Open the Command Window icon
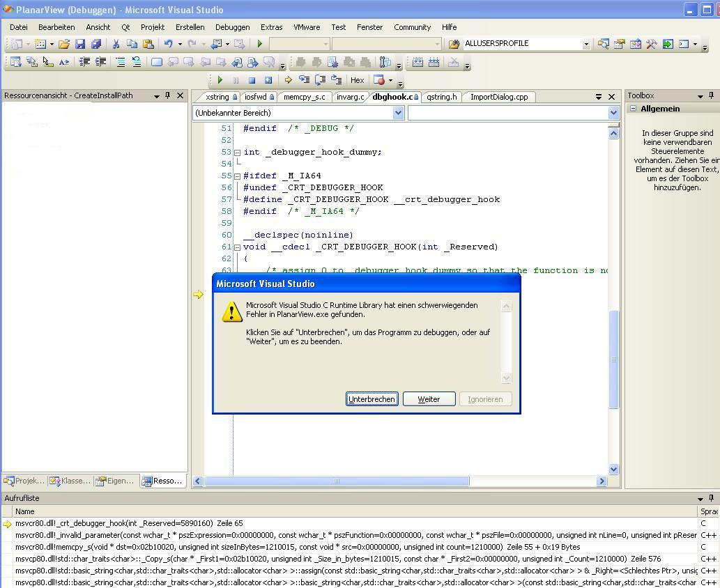The image size is (720, 588). 684,44
